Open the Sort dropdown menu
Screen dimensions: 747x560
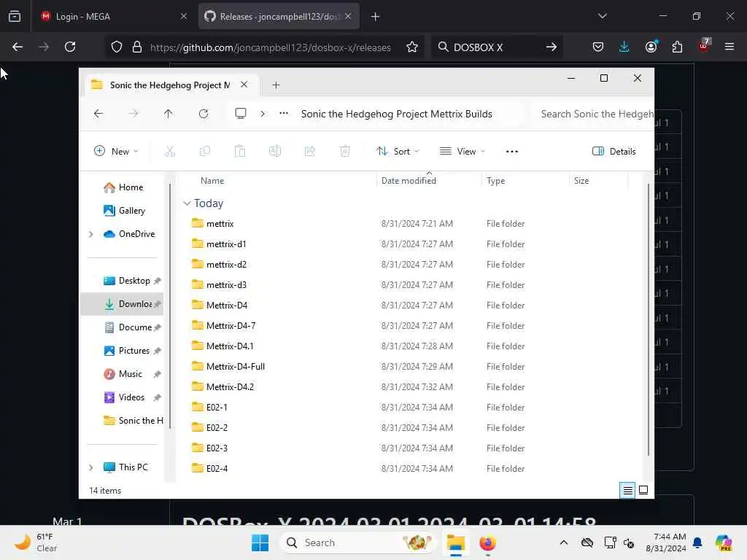398,152
